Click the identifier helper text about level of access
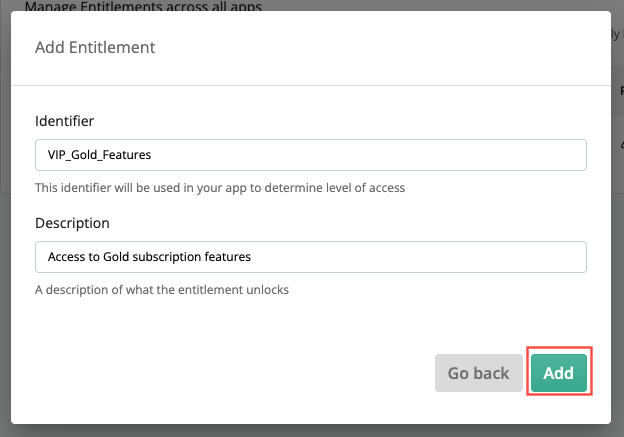This screenshot has height=437, width=624. coord(220,187)
